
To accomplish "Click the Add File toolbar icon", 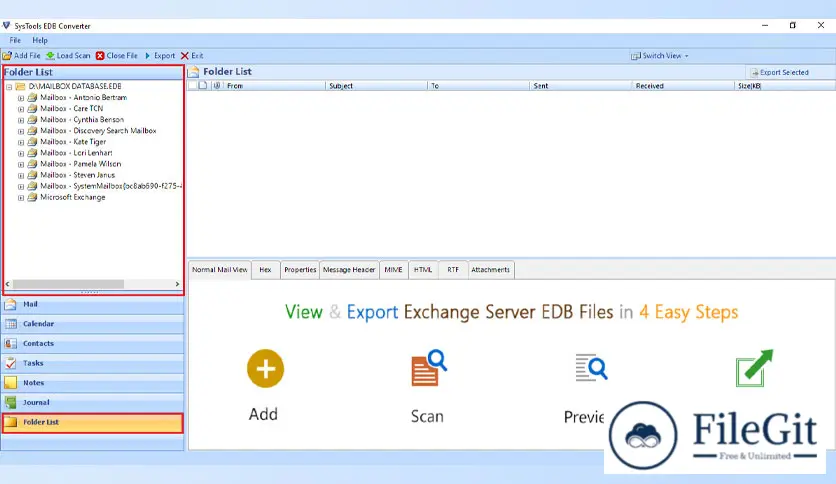I will point(7,55).
